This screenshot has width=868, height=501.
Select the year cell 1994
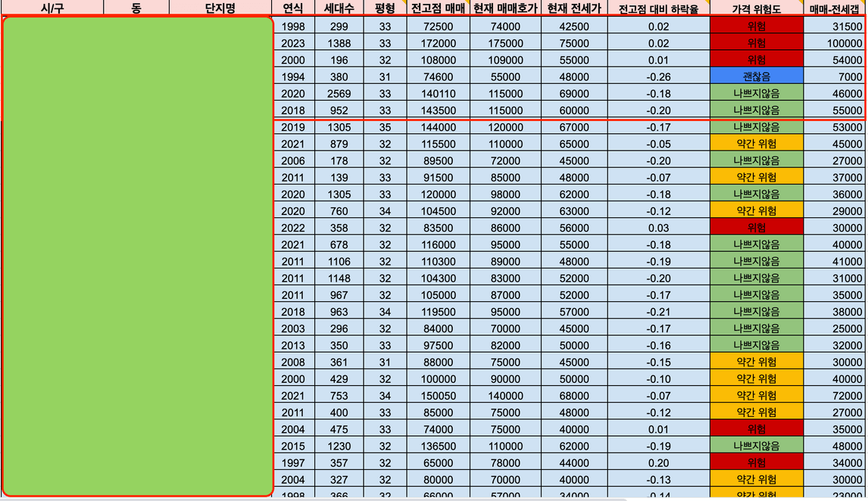click(x=293, y=76)
